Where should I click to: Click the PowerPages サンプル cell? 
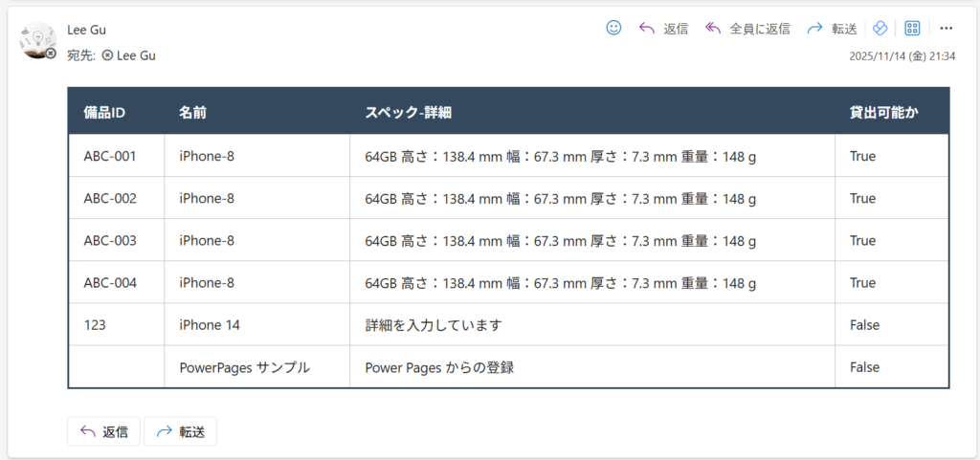click(x=244, y=367)
